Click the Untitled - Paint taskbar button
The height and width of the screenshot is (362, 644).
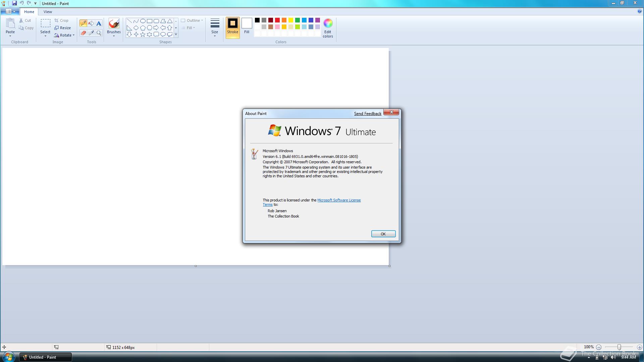45,357
